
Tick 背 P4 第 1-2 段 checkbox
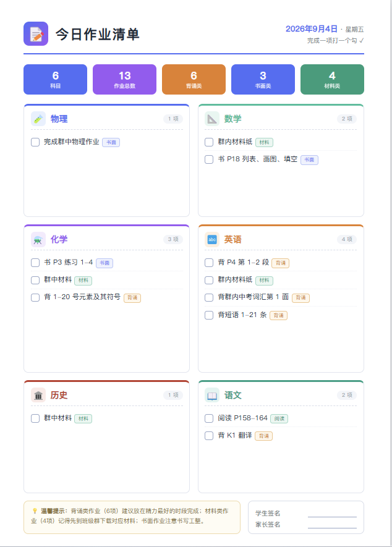click(209, 263)
